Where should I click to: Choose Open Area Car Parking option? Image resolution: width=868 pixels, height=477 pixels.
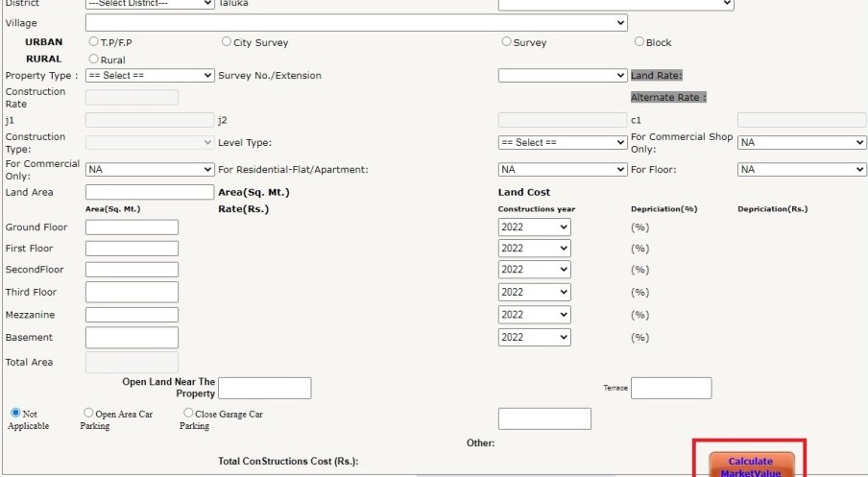pos(88,413)
